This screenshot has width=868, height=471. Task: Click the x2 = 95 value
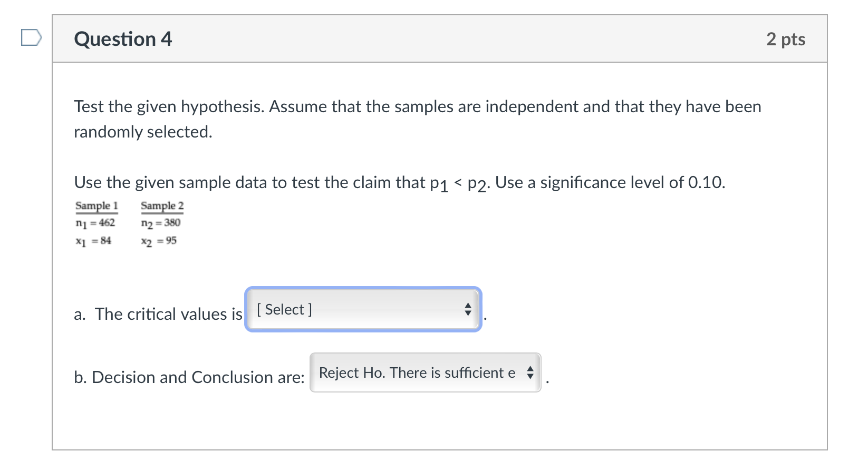(x=159, y=241)
